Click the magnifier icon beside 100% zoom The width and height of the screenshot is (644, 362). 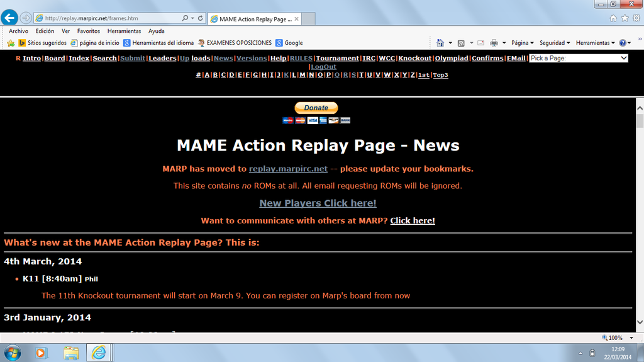[604, 337]
